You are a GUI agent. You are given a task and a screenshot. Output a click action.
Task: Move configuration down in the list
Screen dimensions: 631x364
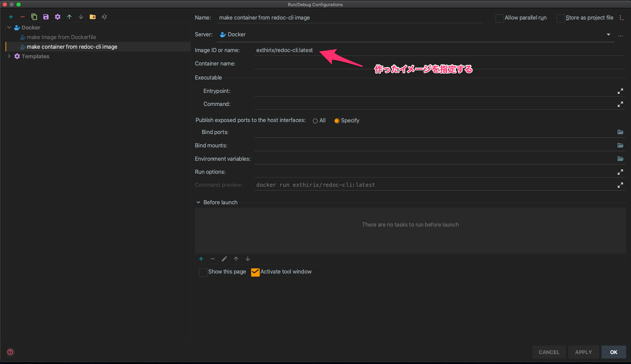[81, 17]
